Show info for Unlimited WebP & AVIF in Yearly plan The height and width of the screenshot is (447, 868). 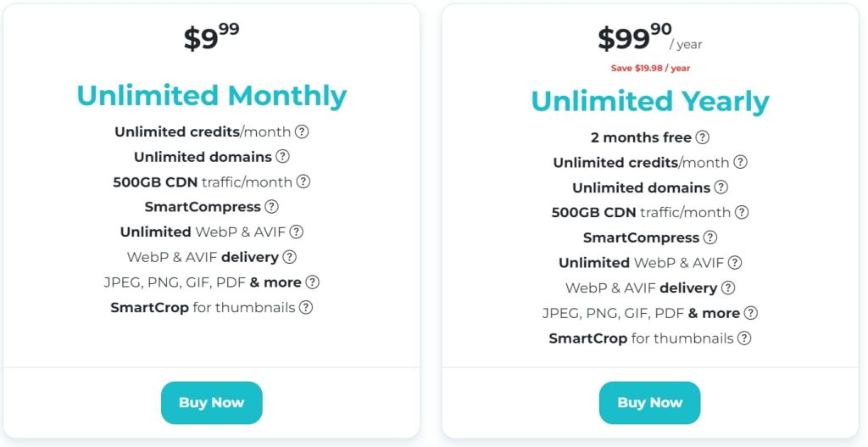point(735,263)
